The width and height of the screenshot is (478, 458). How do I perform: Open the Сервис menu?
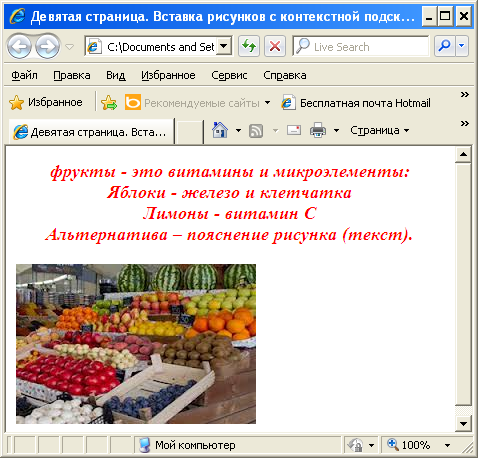click(229, 75)
